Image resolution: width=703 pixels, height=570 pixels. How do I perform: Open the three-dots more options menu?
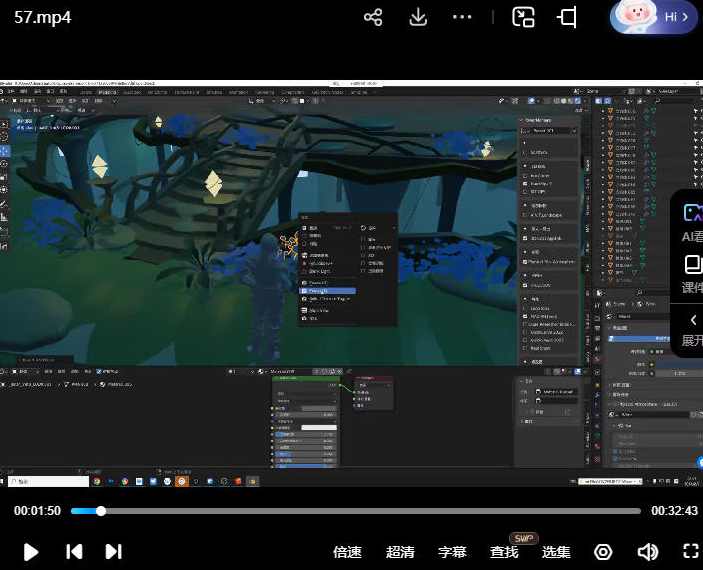click(x=462, y=17)
